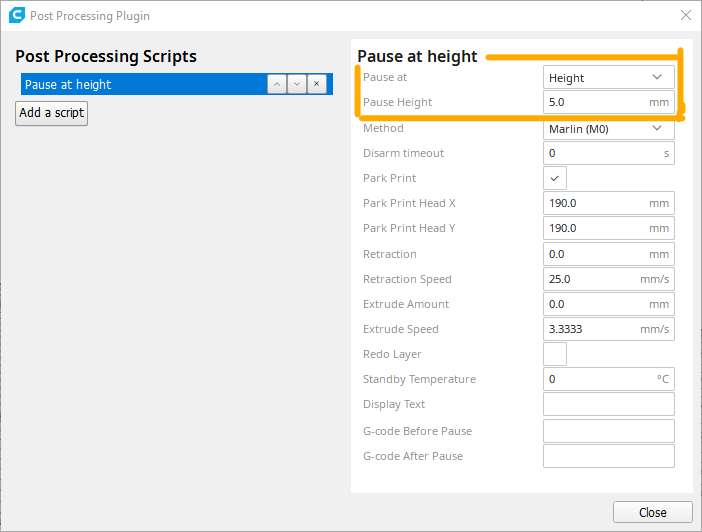Edit the Pause Height value field
702x532 pixels.
point(609,102)
